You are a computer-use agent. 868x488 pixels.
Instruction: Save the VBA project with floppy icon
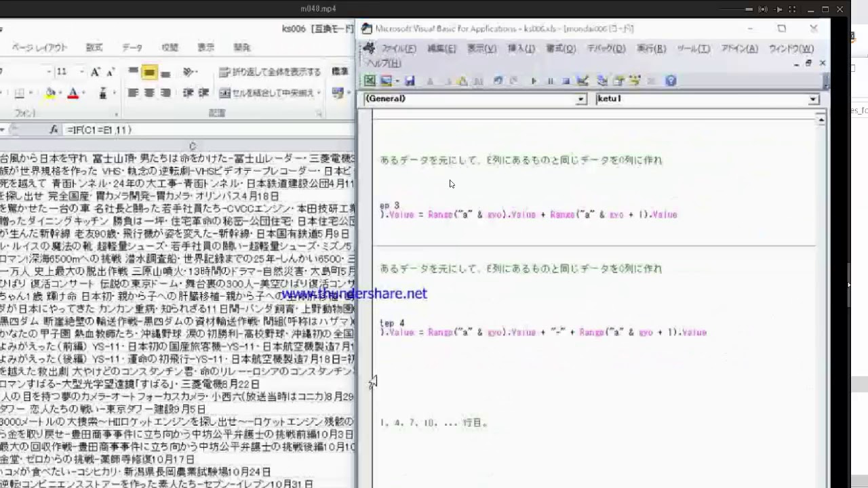[410, 81]
